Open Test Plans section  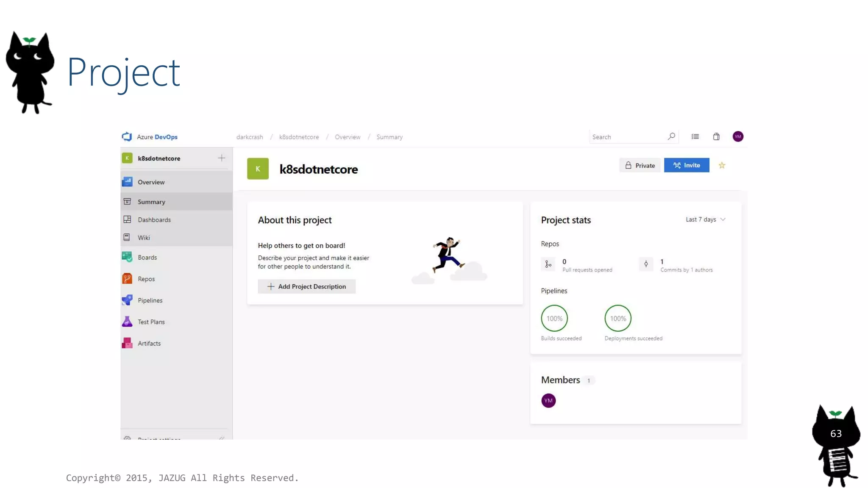coord(151,322)
